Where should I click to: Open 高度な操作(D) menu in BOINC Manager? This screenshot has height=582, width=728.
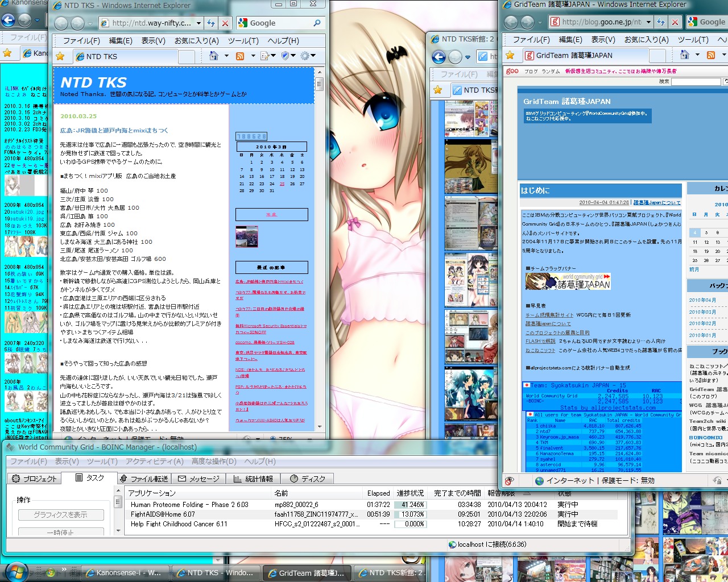[214, 462]
